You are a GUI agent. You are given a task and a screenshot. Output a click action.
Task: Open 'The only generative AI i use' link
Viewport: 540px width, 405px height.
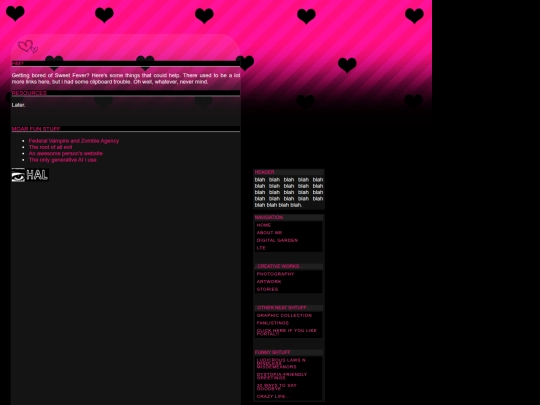(x=62, y=160)
